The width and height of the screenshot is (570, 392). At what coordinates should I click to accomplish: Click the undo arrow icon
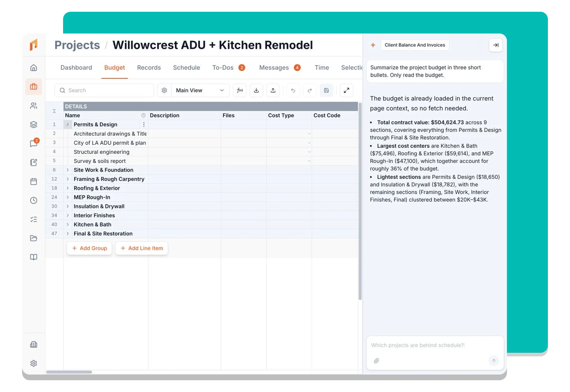click(293, 90)
